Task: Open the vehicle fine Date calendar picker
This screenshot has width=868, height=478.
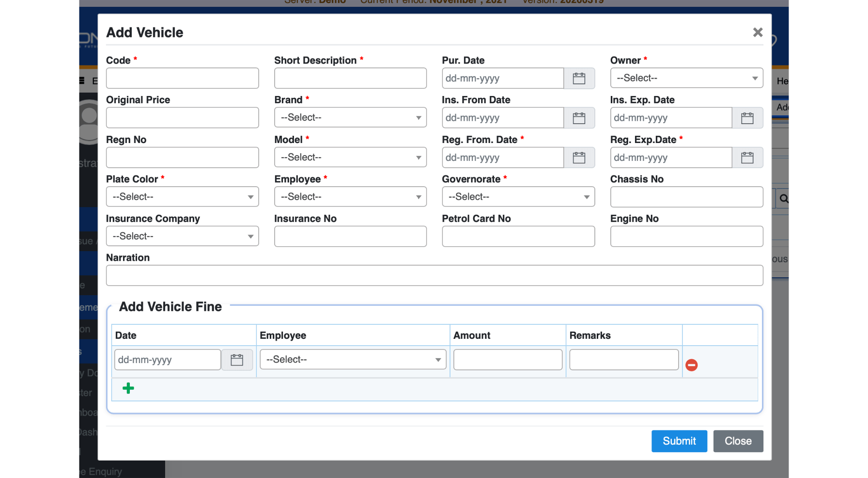Action: [237, 360]
